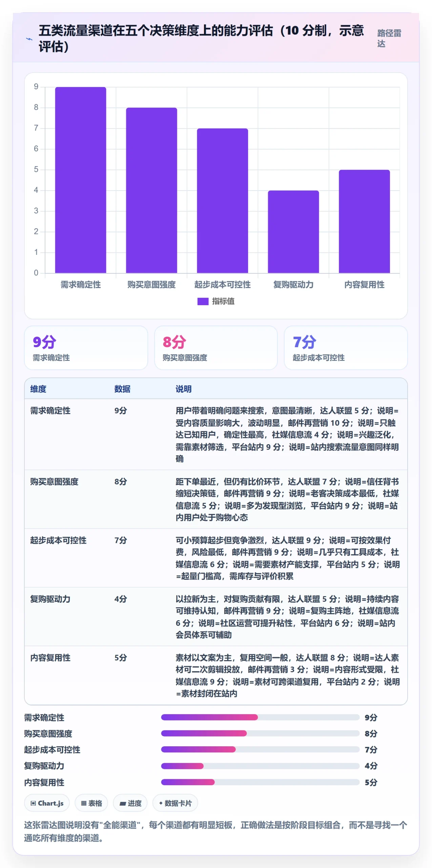Click the 起步成本可控性 progress bar

[260, 749]
